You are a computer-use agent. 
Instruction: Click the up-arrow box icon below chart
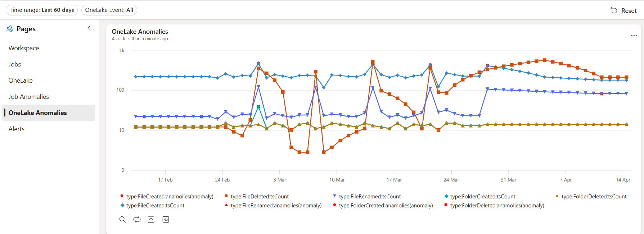[151, 220]
